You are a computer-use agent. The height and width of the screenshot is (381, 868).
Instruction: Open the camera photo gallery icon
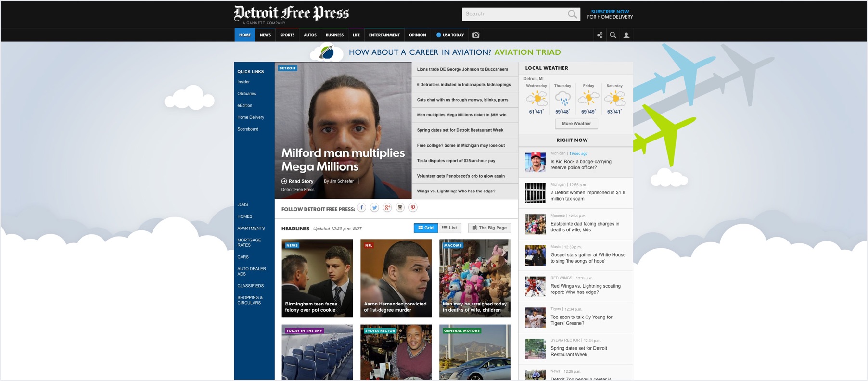476,35
